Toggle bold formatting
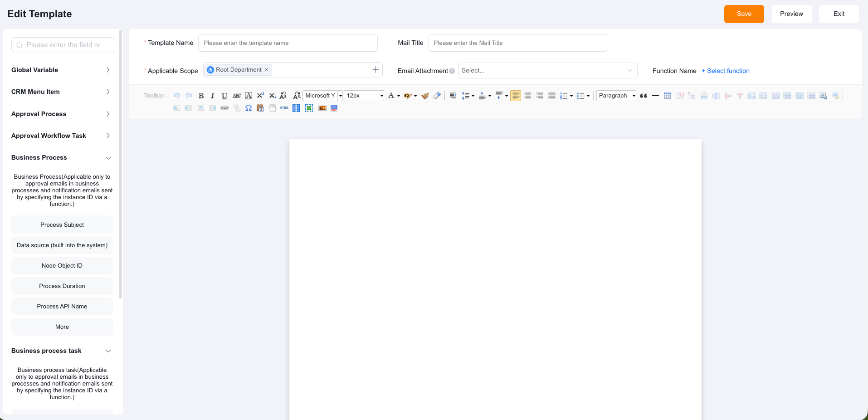 [x=201, y=96]
